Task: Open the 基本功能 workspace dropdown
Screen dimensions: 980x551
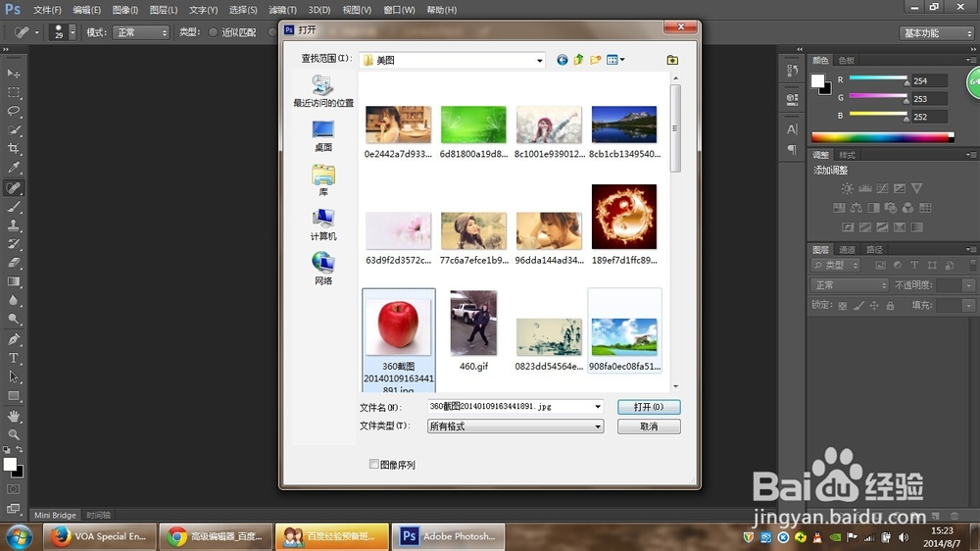Action: point(936,33)
